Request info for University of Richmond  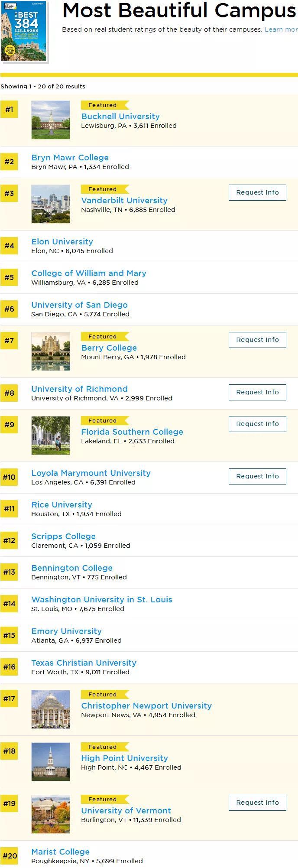point(257,392)
